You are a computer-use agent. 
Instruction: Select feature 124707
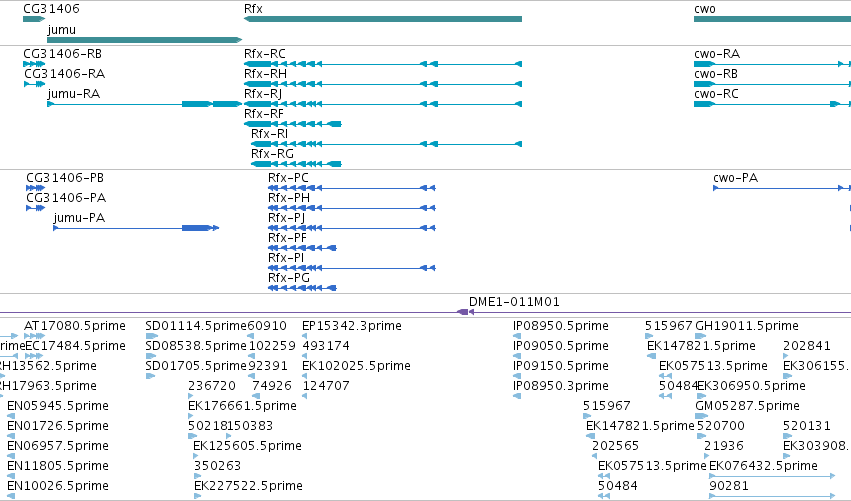pyautogui.click(x=326, y=386)
